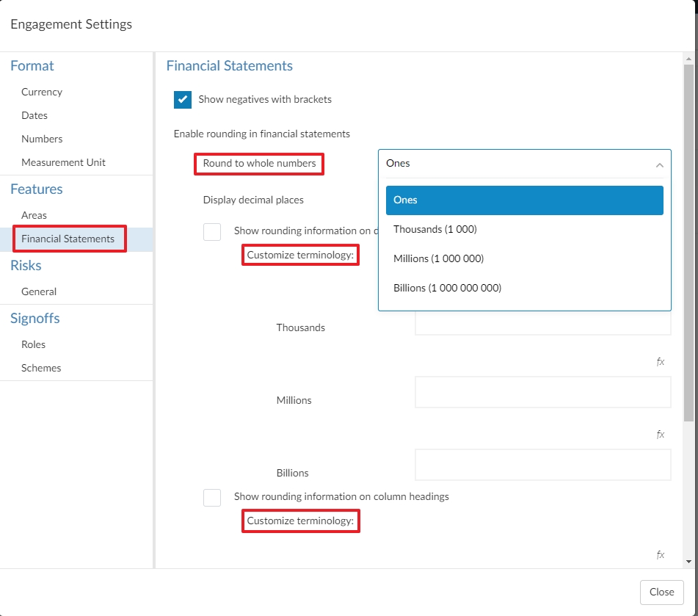Enable rounding information on column headings
The image size is (698, 616).
point(212,497)
